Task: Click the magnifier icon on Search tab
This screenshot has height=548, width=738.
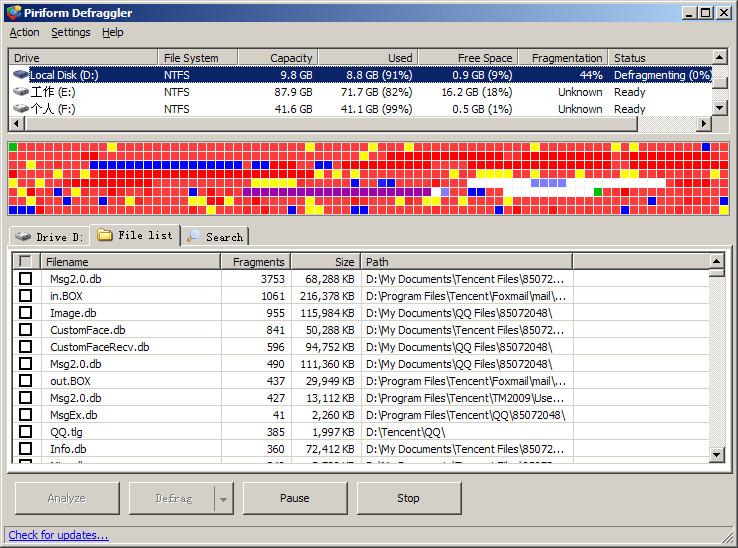Action: point(193,237)
